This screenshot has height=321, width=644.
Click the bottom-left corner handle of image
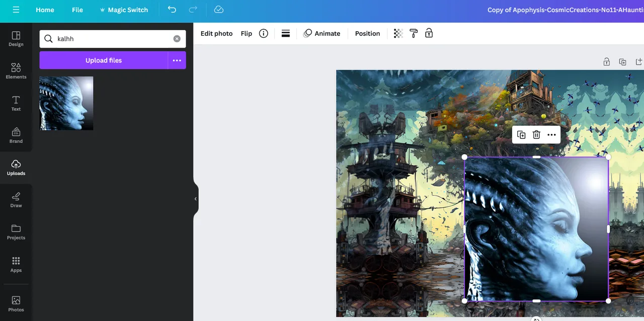coord(464,301)
